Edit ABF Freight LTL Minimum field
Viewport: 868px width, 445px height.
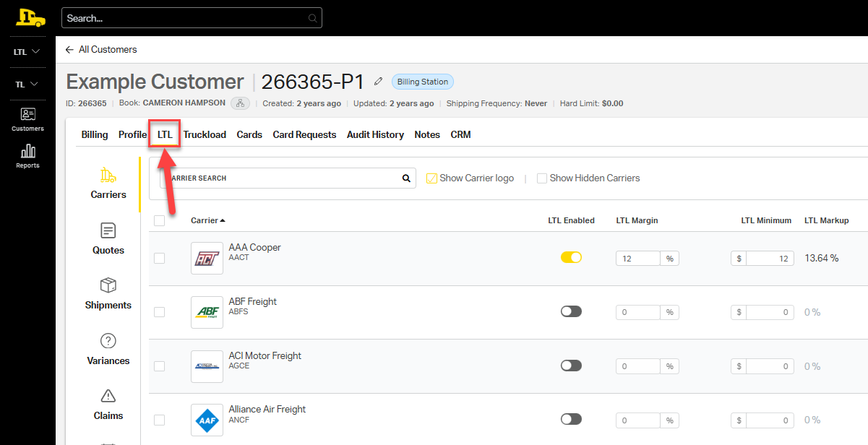(x=770, y=313)
